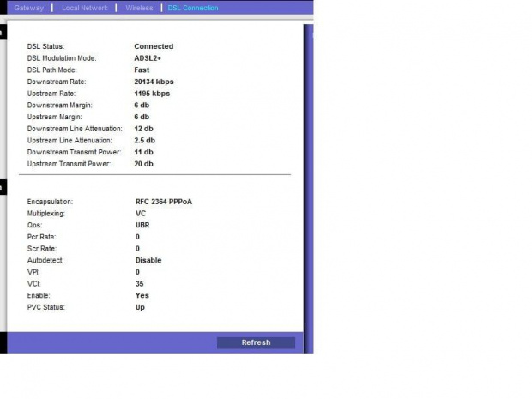Click the 'Downstream Line Attenuation:' label
The height and width of the screenshot is (399, 532).
75,129
